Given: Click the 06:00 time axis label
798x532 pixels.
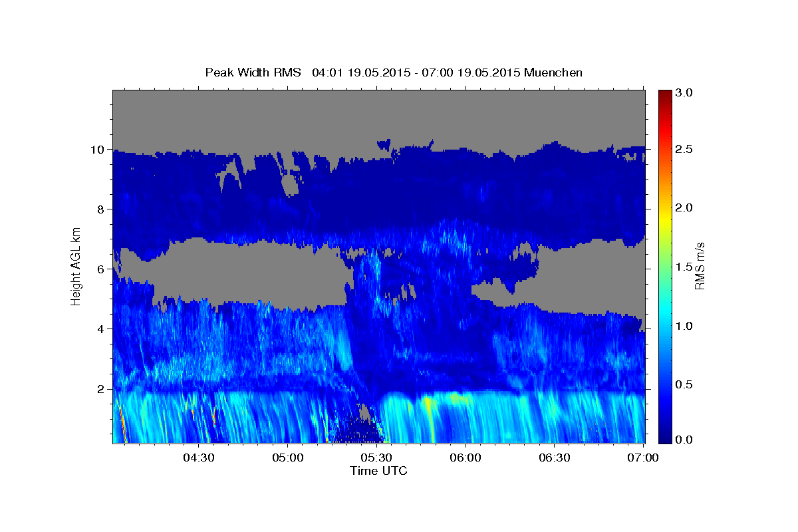Looking at the screenshot, I should point(465,458).
